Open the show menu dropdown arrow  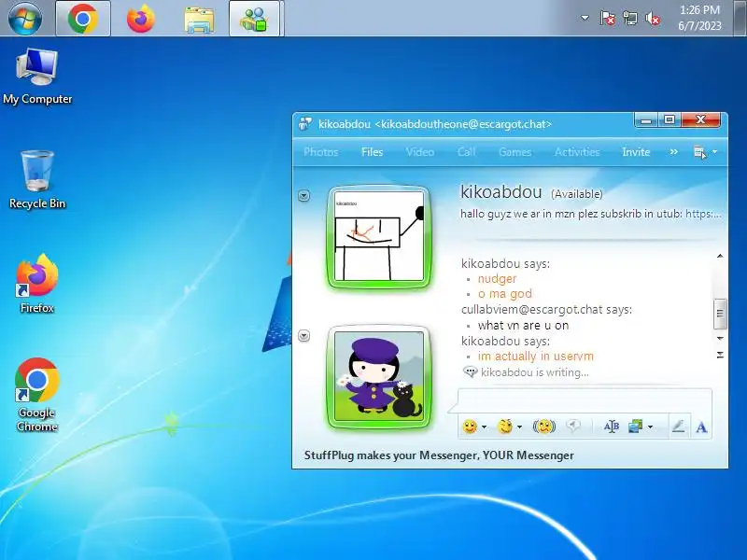[x=714, y=152]
